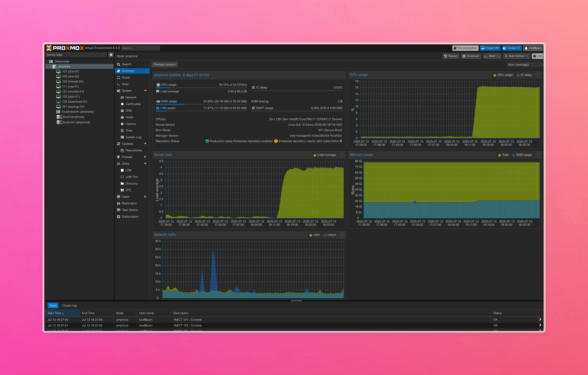
Task: Click the top search input field
Action: tap(141, 48)
